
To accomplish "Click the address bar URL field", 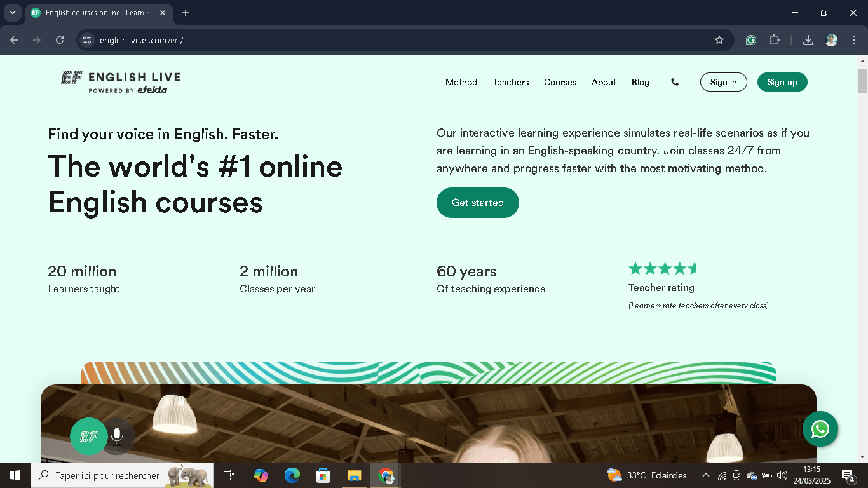I will pos(381,40).
